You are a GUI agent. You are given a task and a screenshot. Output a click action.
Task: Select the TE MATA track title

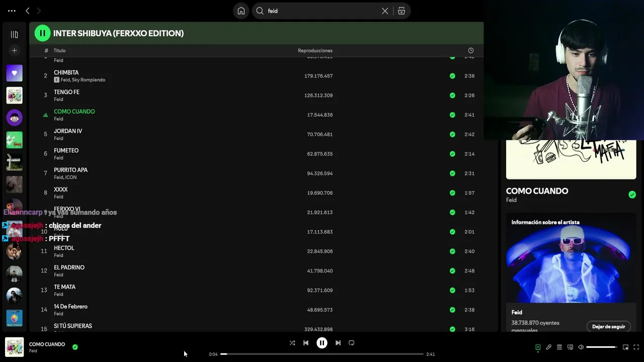[64, 287]
